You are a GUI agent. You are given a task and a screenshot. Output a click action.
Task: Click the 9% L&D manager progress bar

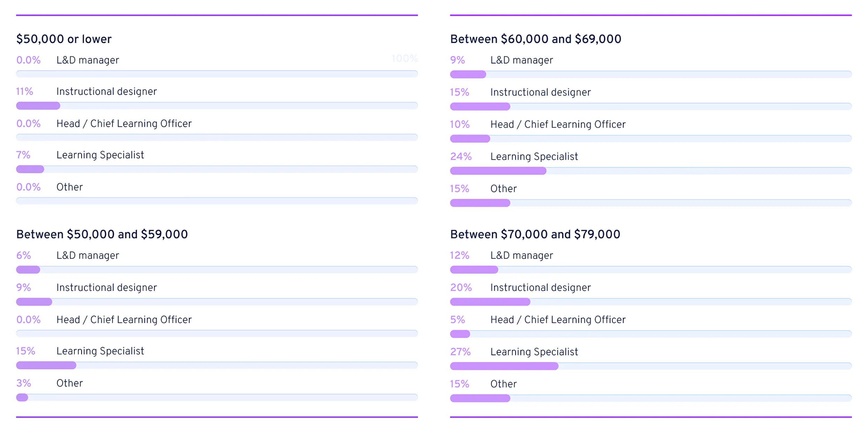click(651, 74)
